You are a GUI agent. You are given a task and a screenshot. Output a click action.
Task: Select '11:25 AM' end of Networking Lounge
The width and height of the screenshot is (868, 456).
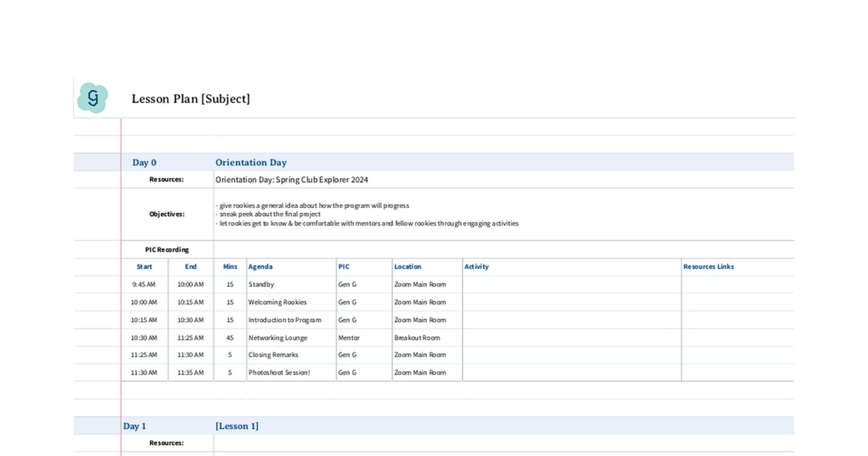tap(191, 338)
